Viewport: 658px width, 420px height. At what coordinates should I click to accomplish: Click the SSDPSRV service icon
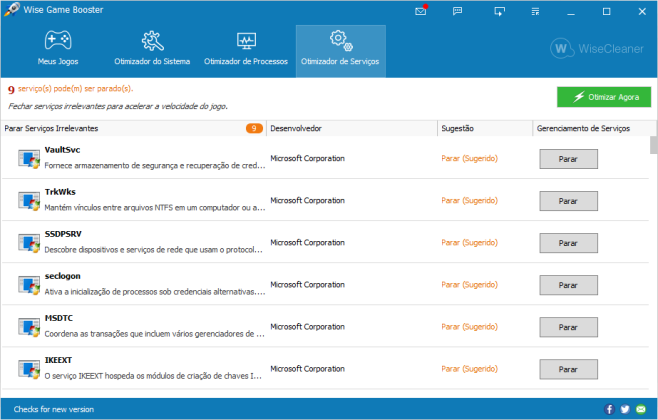click(x=29, y=243)
